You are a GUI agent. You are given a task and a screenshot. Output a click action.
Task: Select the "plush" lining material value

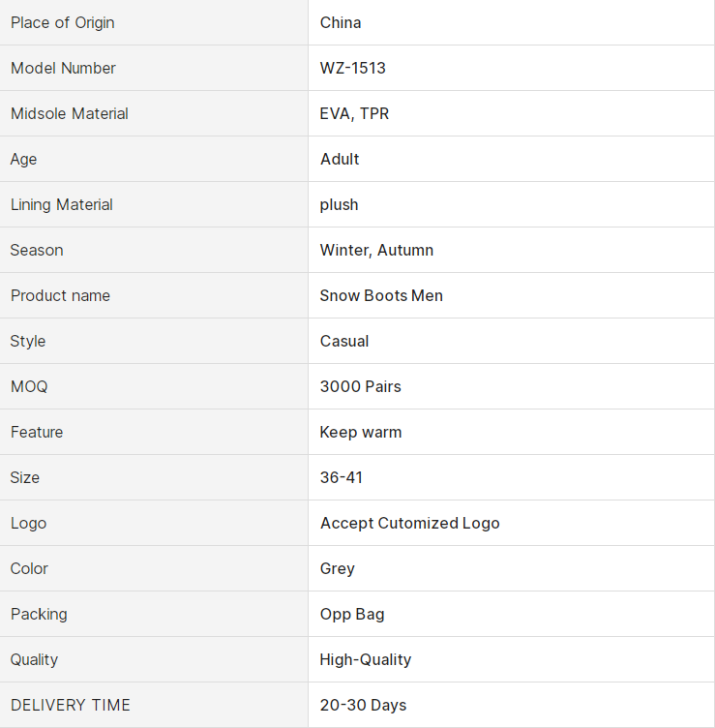click(x=340, y=204)
